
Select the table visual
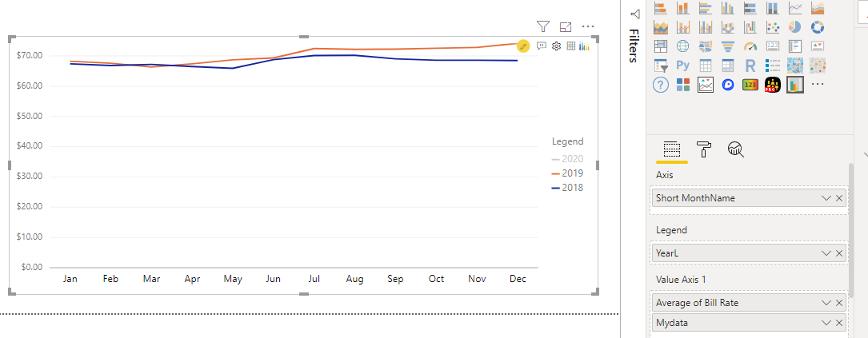coord(706,66)
